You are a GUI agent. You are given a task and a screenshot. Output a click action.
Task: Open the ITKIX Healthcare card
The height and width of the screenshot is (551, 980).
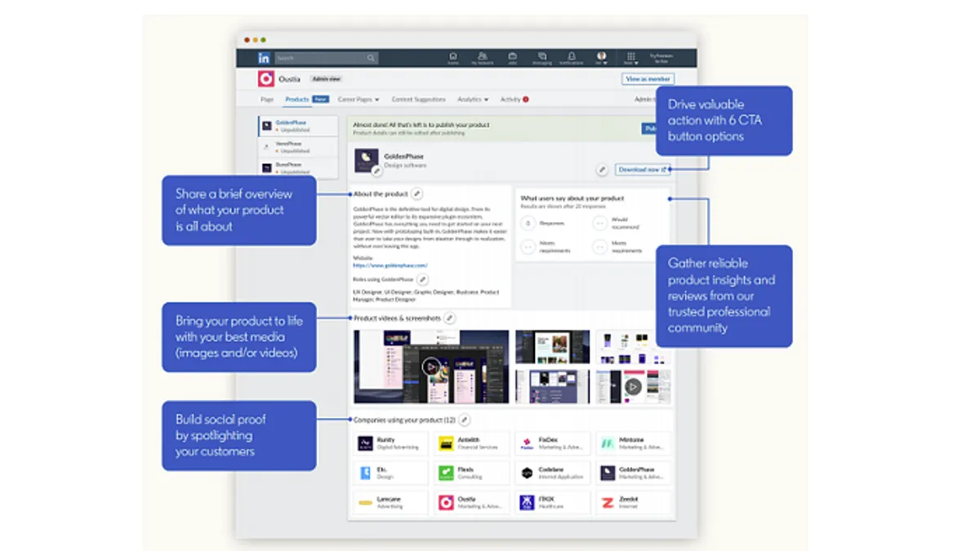tap(552, 502)
